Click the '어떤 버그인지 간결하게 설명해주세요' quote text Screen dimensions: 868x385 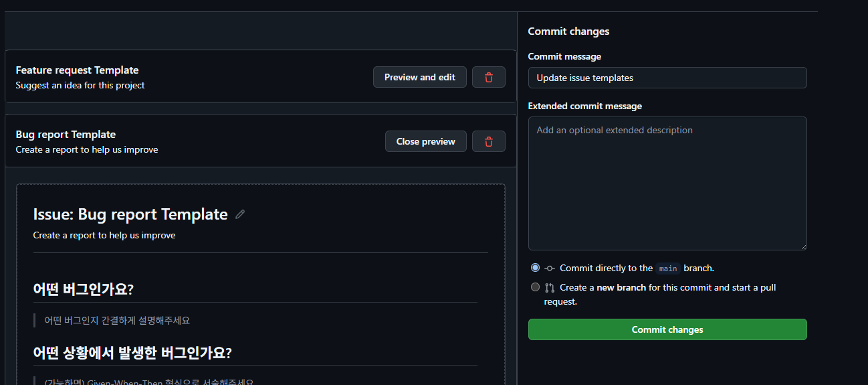117,321
